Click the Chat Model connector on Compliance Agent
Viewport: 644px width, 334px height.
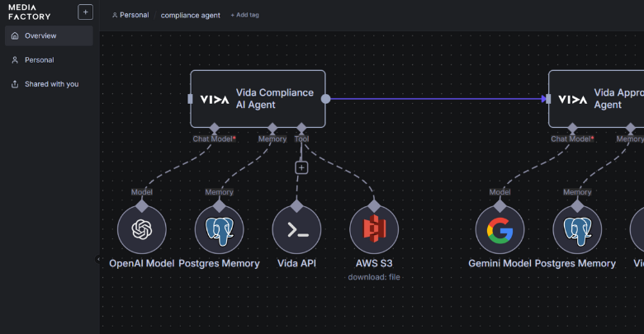[214, 128]
